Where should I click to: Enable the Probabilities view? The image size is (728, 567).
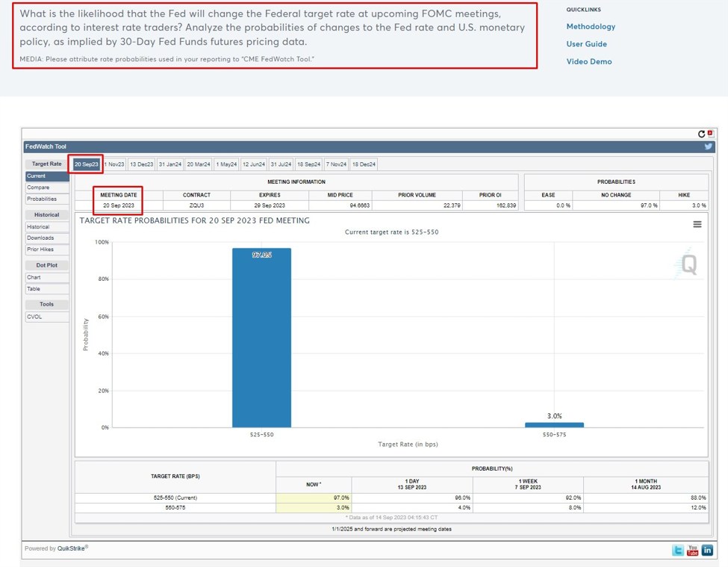click(x=46, y=199)
